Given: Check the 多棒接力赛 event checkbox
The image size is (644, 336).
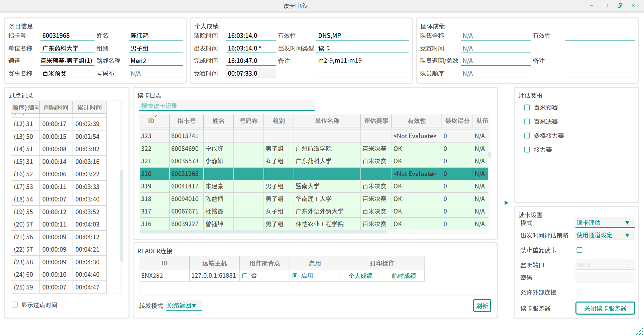Looking at the screenshot, I should (527, 136).
